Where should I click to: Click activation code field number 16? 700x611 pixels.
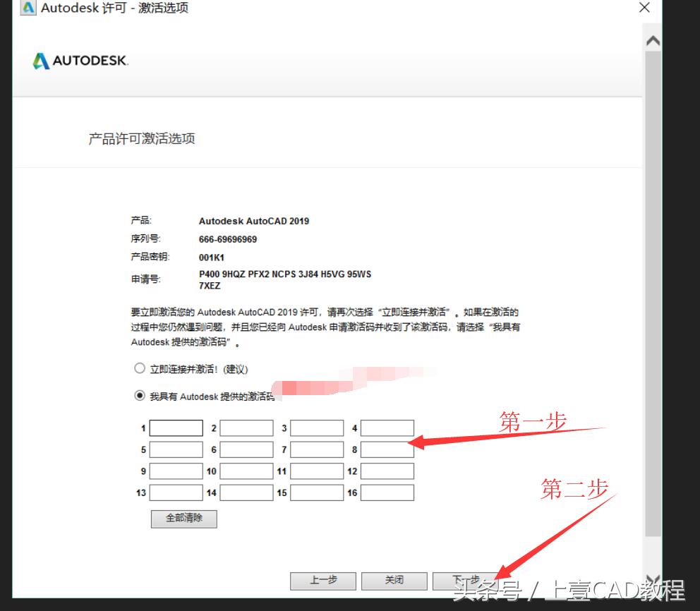pyautogui.click(x=386, y=493)
